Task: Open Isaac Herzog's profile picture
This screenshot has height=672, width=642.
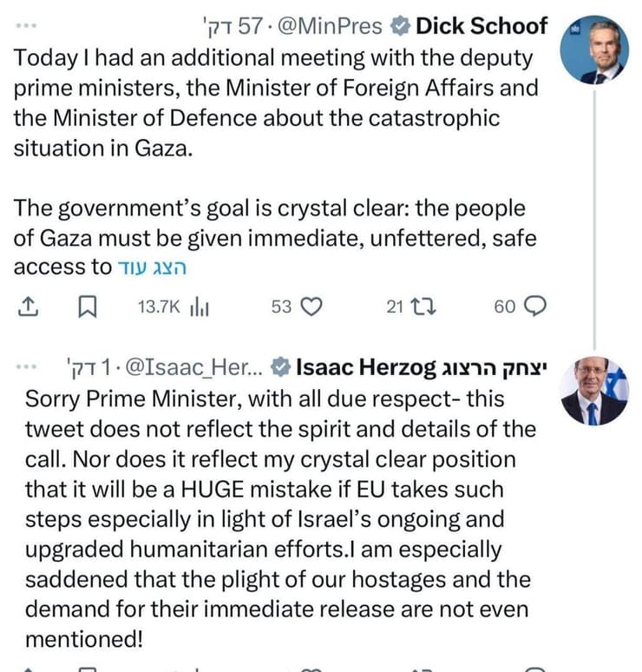Action: [593, 391]
